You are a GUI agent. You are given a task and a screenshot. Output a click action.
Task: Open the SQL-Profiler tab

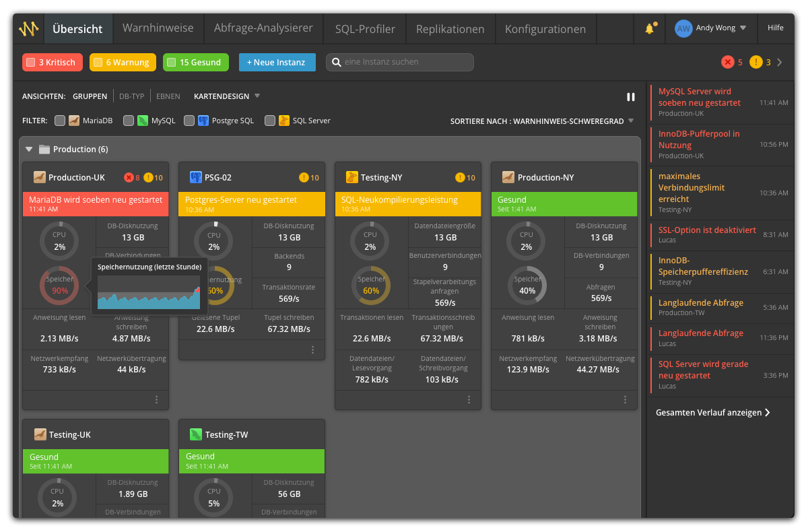coord(365,29)
